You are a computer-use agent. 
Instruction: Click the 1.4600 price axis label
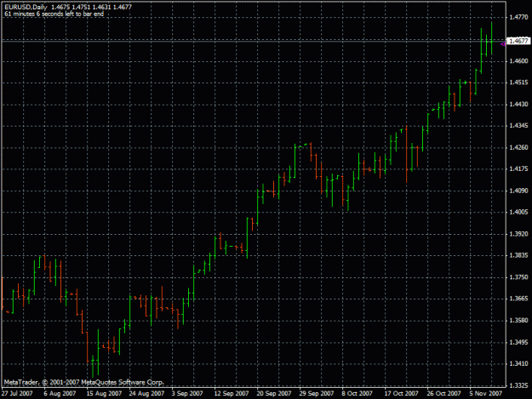click(519, 61)
